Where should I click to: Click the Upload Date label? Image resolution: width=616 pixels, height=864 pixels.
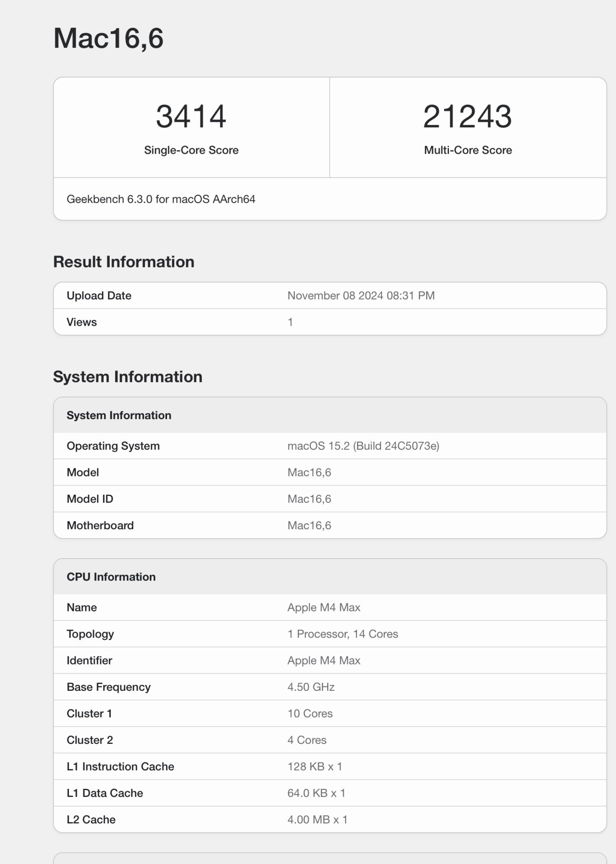pos(99,295)
